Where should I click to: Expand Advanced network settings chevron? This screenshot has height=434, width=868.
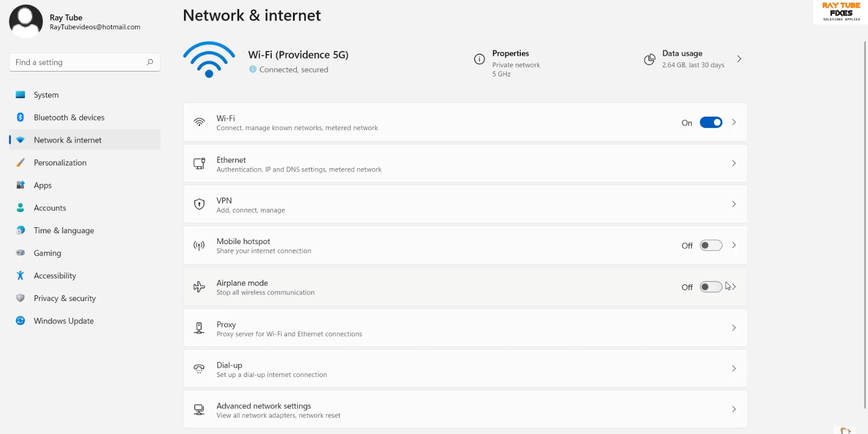click(733, 409)
